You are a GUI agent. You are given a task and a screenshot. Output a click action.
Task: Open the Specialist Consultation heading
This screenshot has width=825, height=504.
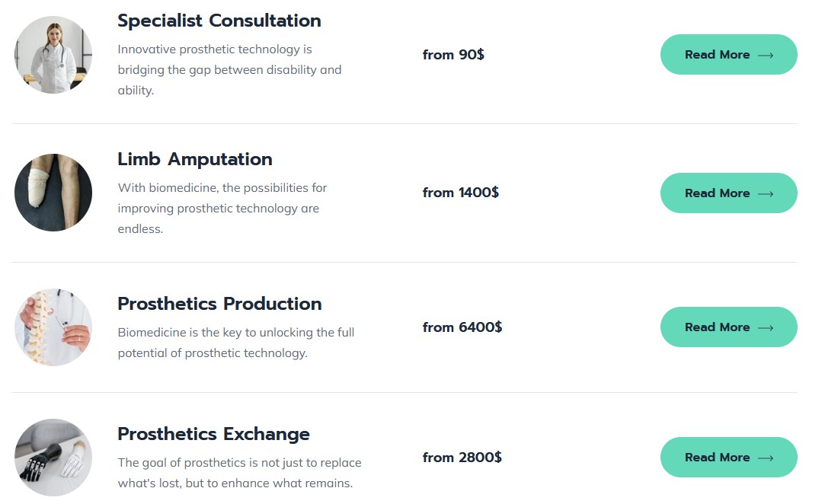219,21
